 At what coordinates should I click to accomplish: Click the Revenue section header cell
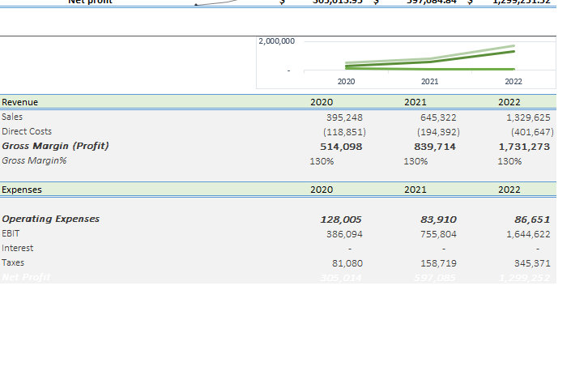point(20,102)
